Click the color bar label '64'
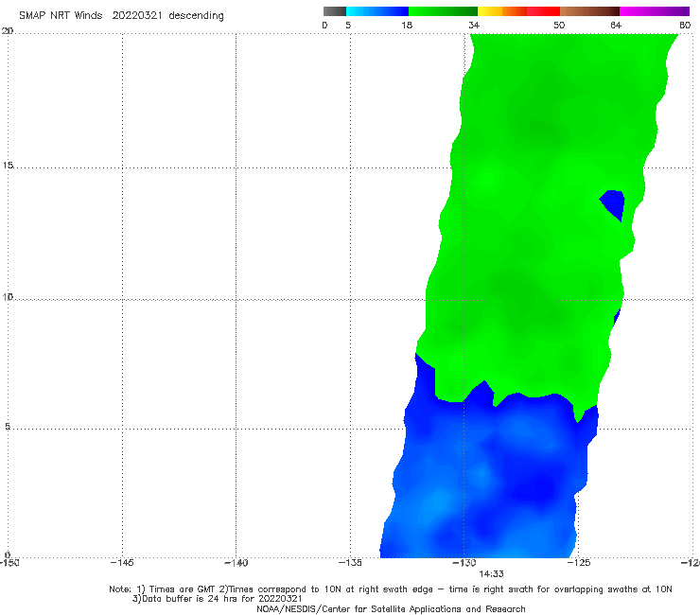 pos(616,26)
